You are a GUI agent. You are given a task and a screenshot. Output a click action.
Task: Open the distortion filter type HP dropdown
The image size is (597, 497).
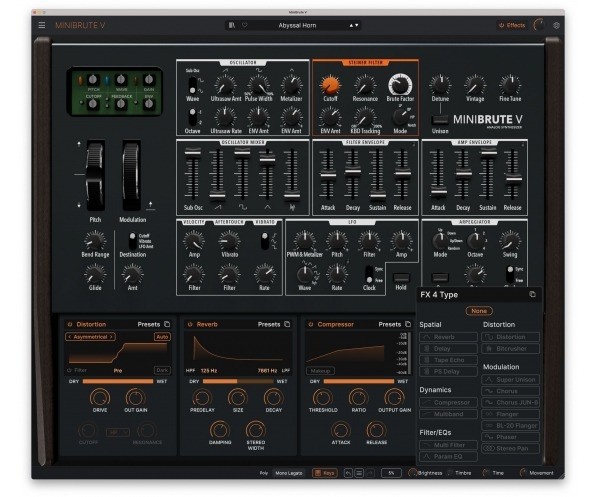pos(118,432)
